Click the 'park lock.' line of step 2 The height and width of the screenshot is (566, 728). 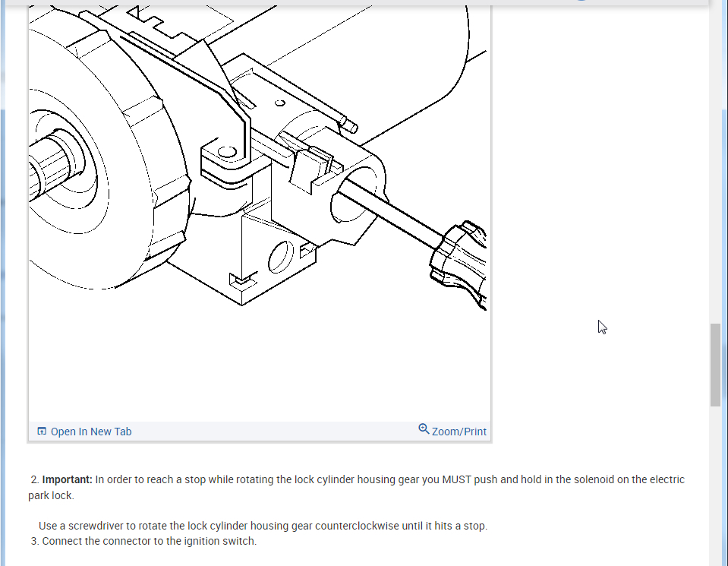point(51,496)
